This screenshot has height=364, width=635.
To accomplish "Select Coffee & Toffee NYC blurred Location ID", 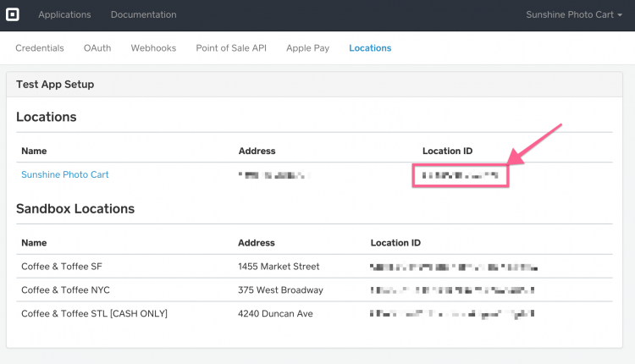I will click(452, 290).
